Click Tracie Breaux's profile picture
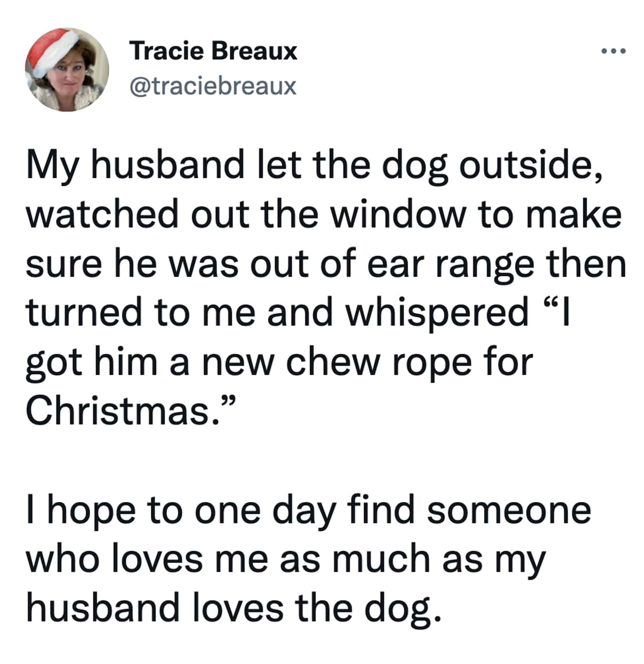The height and width of the screenshot is (664, 644). coord(65,67)
